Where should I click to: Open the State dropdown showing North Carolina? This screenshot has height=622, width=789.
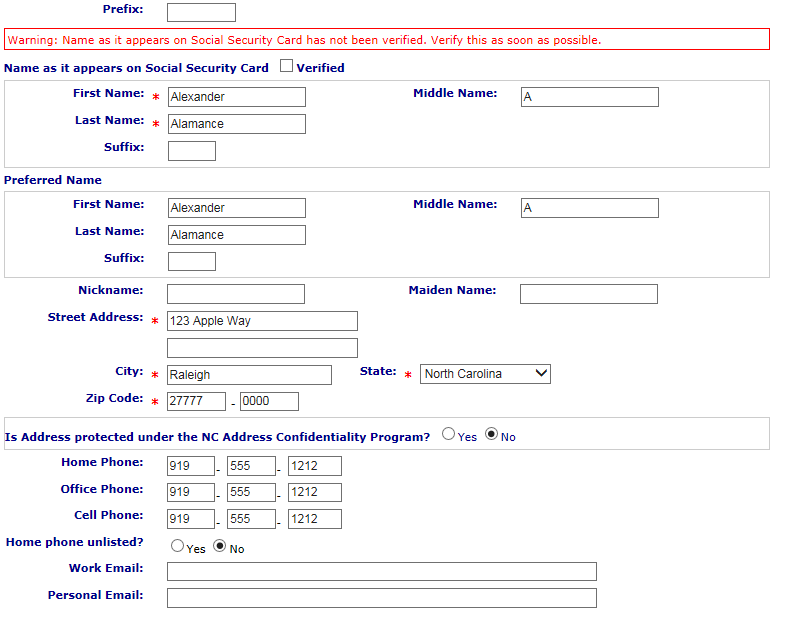click(485, 374)
